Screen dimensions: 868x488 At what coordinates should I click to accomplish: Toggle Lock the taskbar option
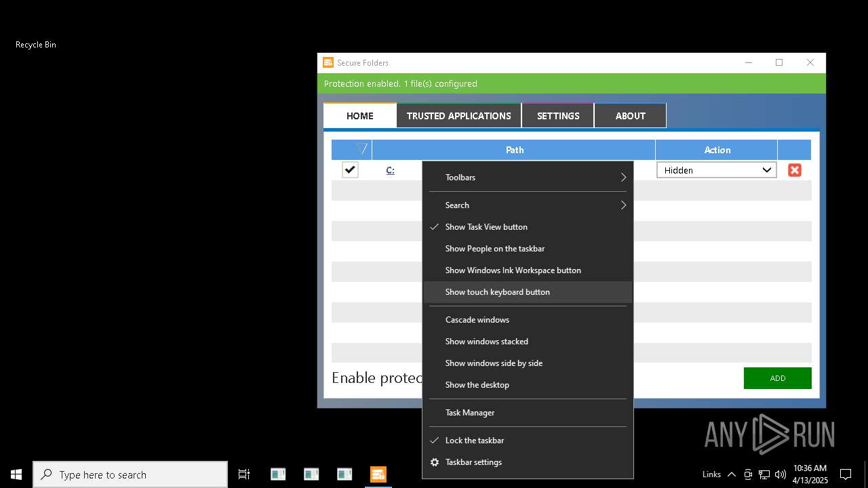point(528,441)
